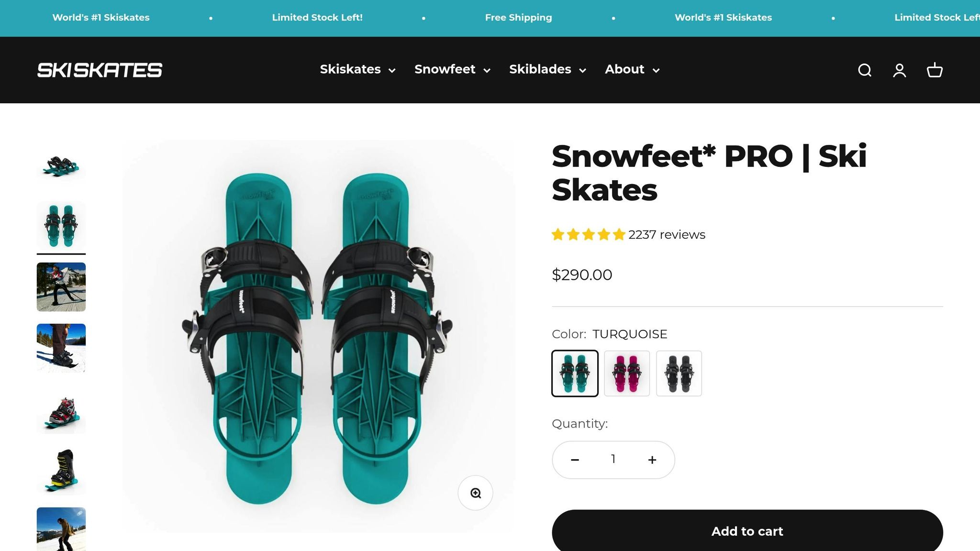Expand the About menu
The width and height of the screenshot is (980, 551).
point(632,70)
